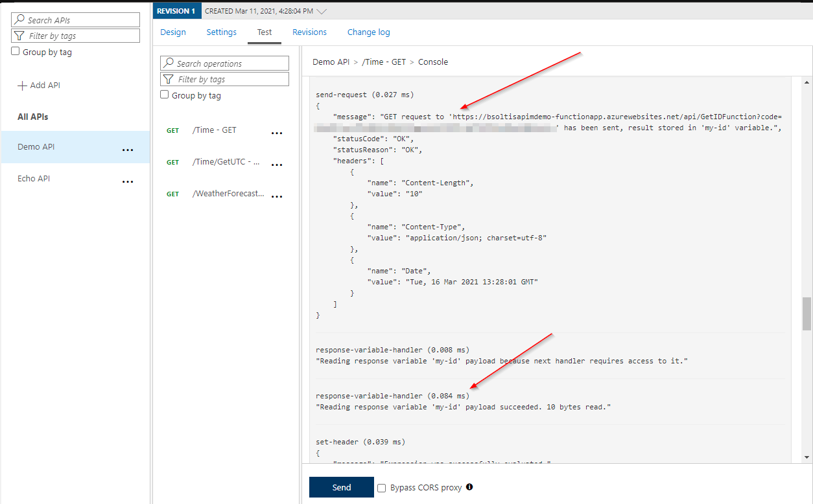
Task: Enable Group by tag for APIs list
Action: (x=16, y=52)
